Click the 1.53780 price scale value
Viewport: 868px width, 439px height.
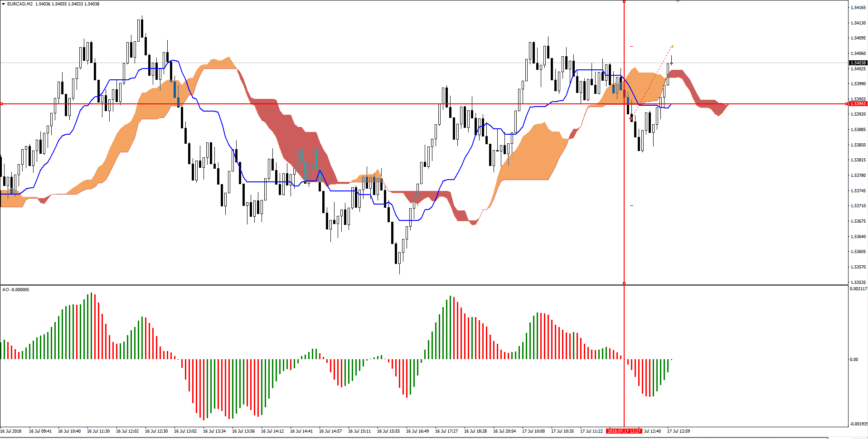coord(858,176)
